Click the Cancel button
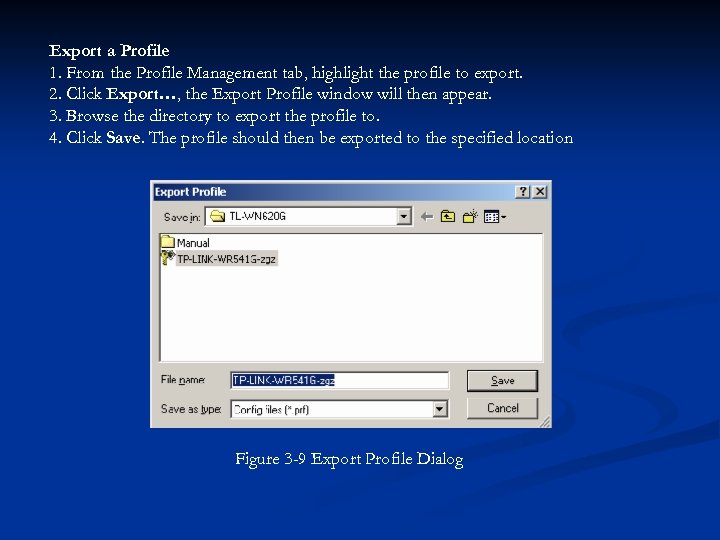The image size is (720, 540). (502, 408)
